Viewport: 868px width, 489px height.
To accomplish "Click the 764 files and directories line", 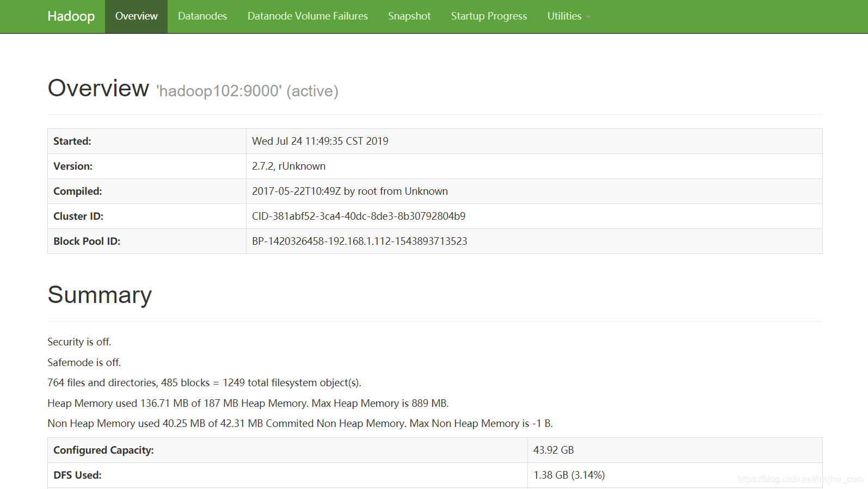I will tap(204, 382).
